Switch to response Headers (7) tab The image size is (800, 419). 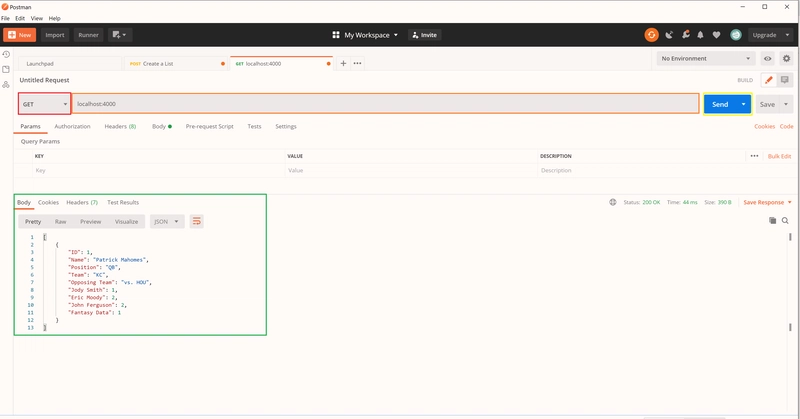coord(82,202)
